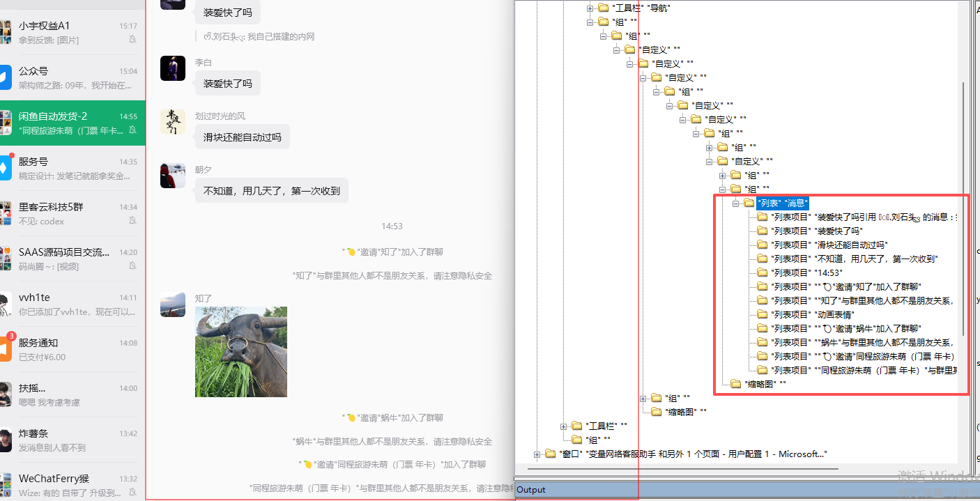Collapse the 列表 消息 tree node

[x=736, y=203]
